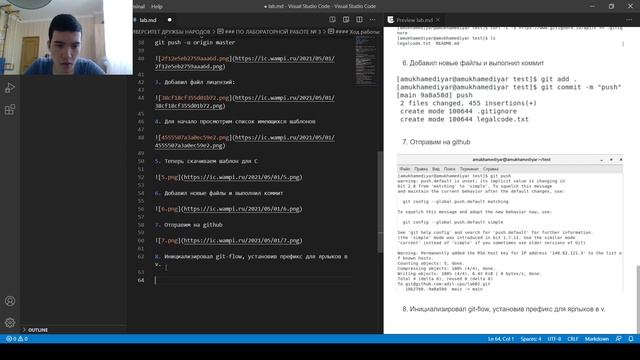Change file encoding UTF-8
This screenshot has height=360, width=640.
[554, 339]
